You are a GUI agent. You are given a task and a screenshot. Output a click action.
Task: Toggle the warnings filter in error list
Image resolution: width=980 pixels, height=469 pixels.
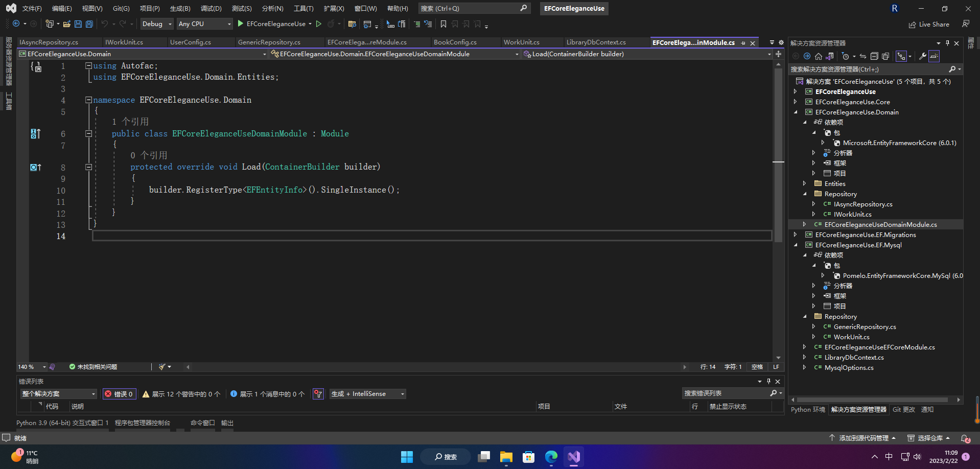181,394
